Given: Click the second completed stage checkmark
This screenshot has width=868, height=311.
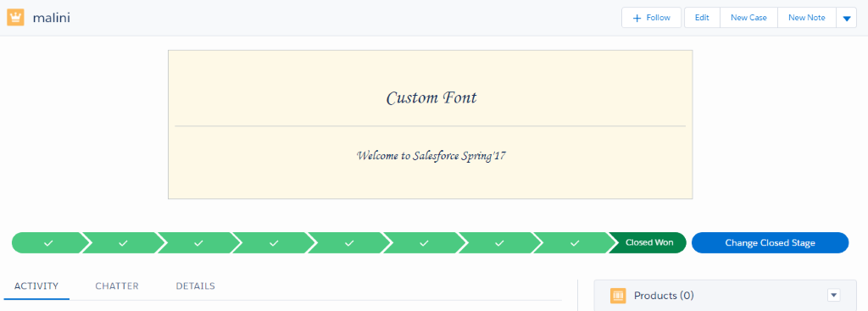Looking at the screenshot, I should tap(124, 243).
